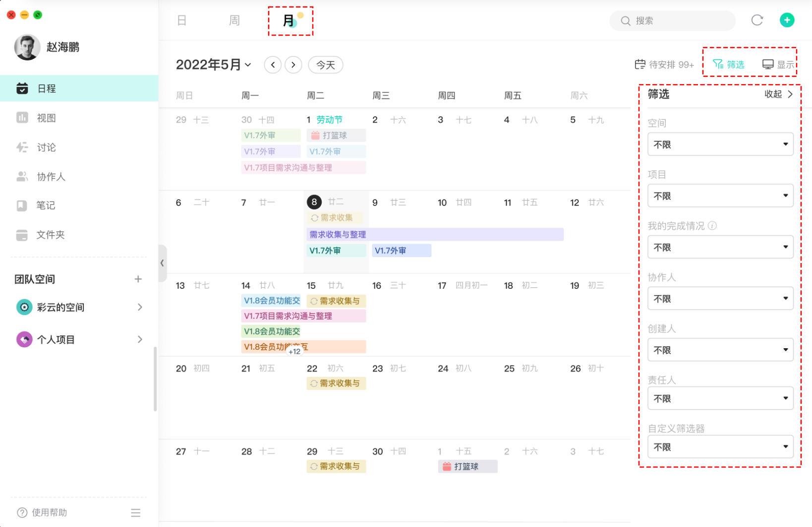Collapse the left sidebar with the chevron
Image resolution: width=812 pixels, height=527 pixels.
(162, 263)
